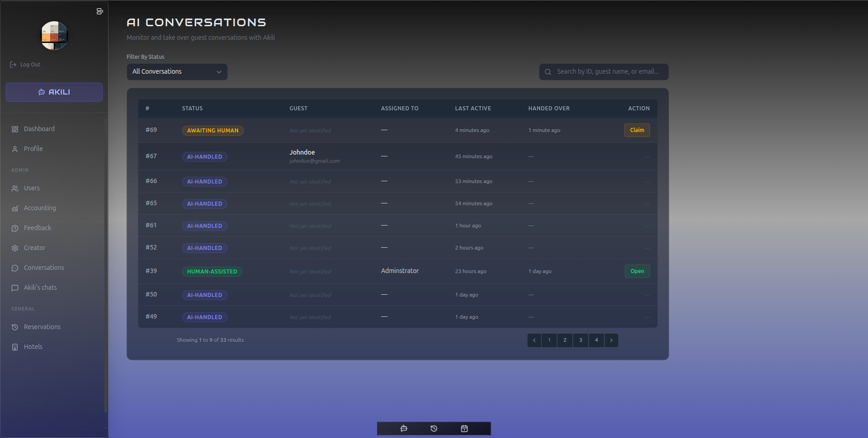Click the Profile person icon
Image resolution: width=868 pixels, height=438 pixels.
click(x=15, y=149)
